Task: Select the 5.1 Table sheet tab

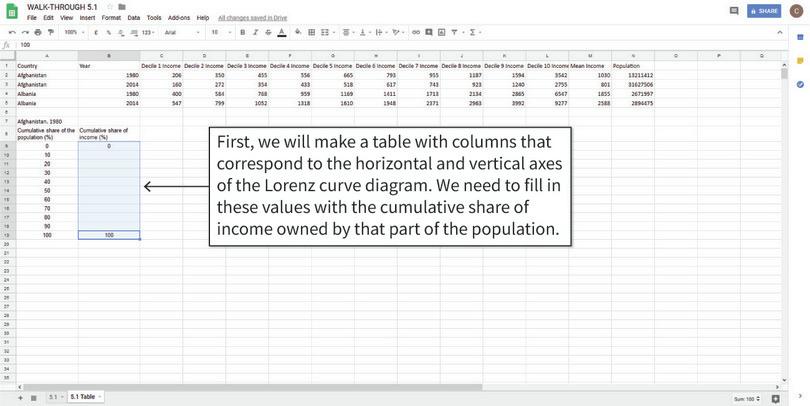Action: (x=85, y=397)
